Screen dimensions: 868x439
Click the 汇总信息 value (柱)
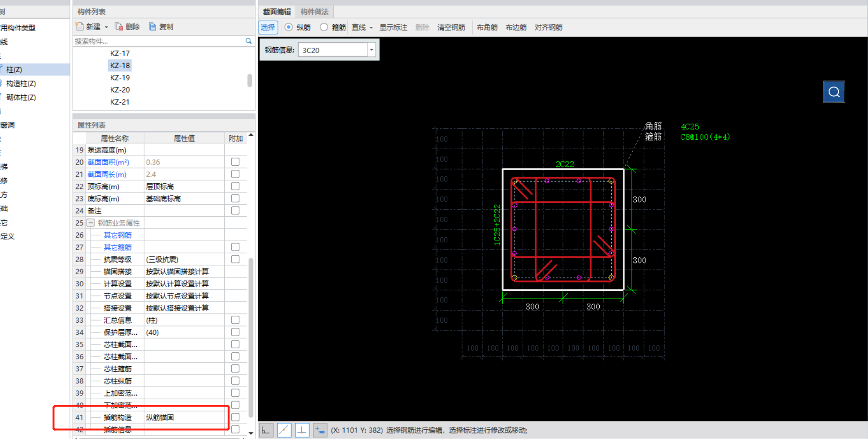(152, 320)
